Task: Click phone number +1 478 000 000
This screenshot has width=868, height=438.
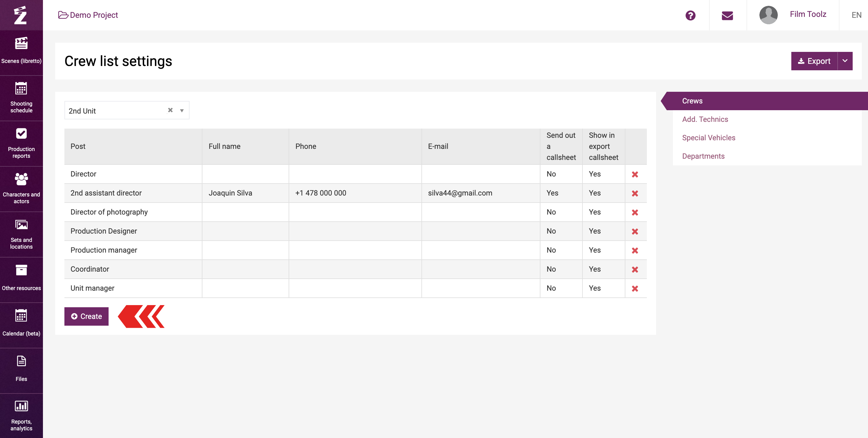Action: [x=321, y=193]
